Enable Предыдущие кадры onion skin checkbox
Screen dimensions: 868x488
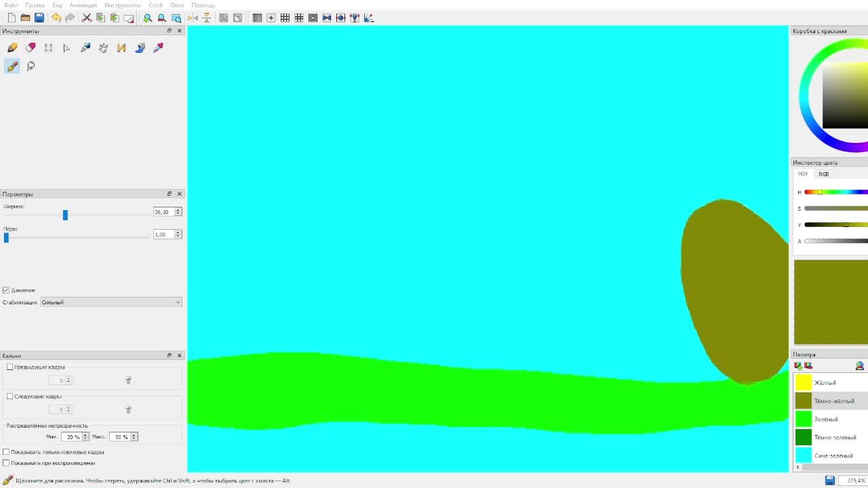coord(9,367)
